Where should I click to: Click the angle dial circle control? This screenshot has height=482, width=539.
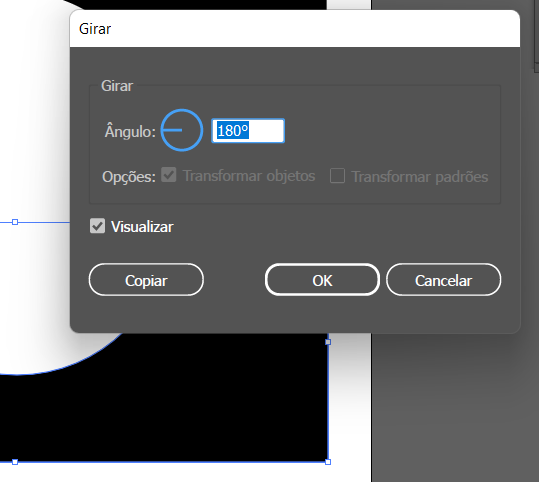pos(182,130)
